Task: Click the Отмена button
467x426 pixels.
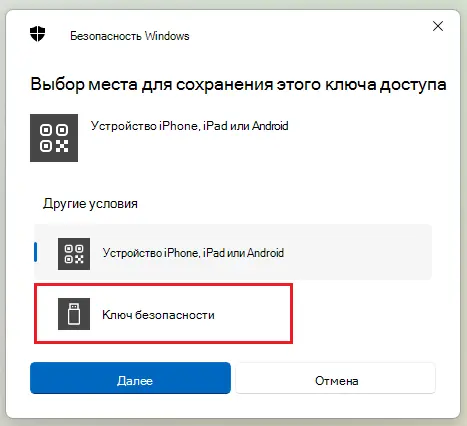Action: click(x=336, y=378)
